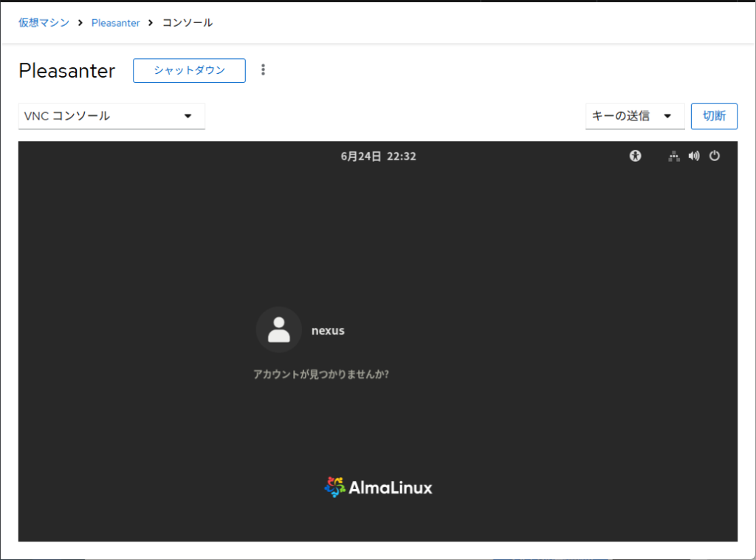Open the power icon menu in the GNOME top bar
756x560 pixels.
714,156
